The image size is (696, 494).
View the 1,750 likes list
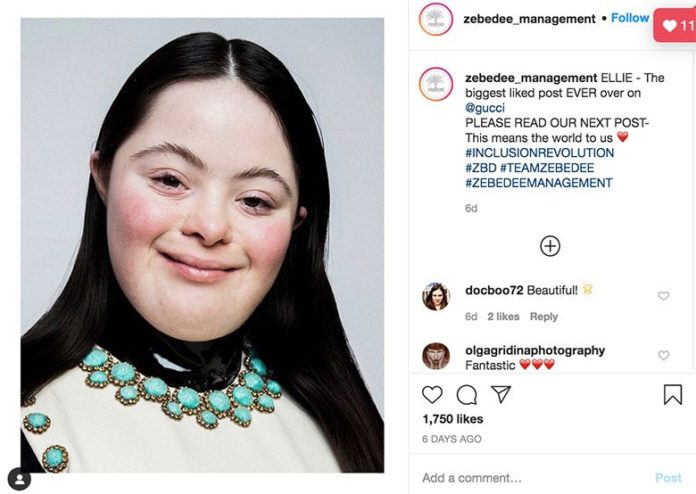(x=453, y=419)
